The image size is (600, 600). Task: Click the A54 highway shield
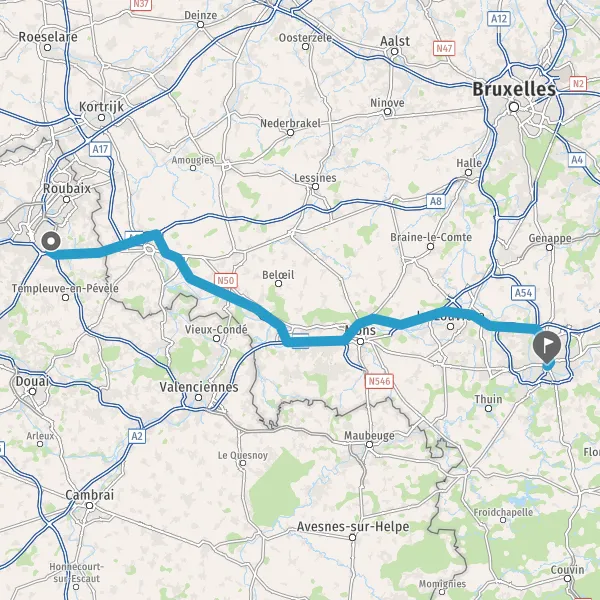click(523, 293)
